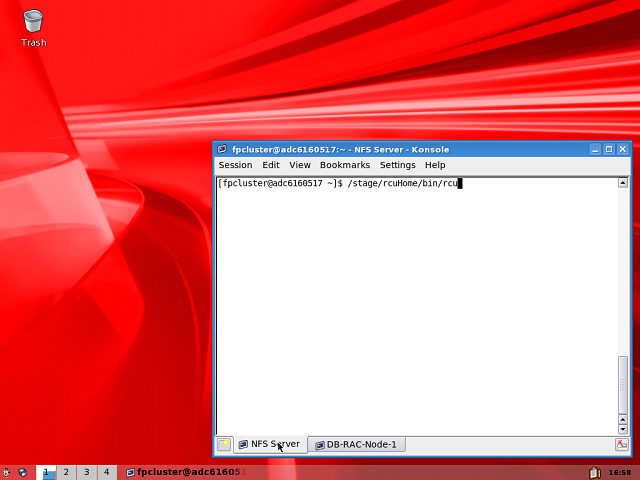Screen dimensions: 640x480
Task: Click the fpcluster@adc616051 taskbar entry
Action: tap(186, 472)
